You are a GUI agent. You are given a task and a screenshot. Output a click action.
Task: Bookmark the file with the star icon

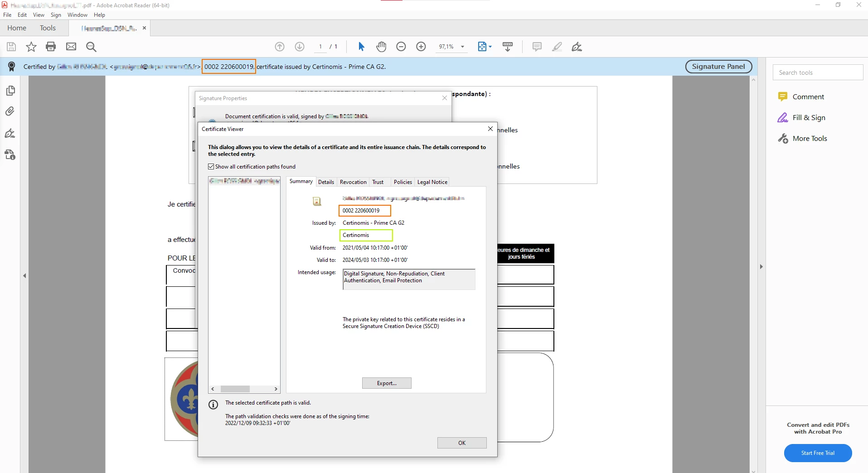click(x=31, y=47)
